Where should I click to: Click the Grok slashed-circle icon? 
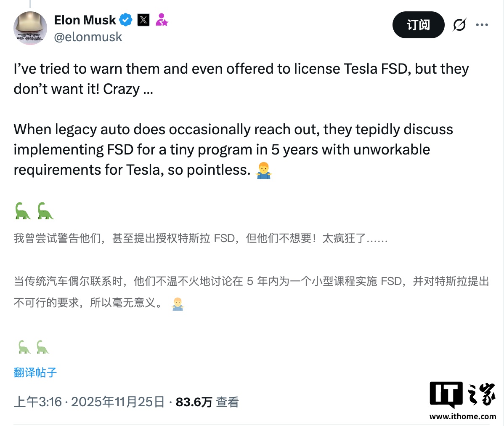[x=459, y=25]
